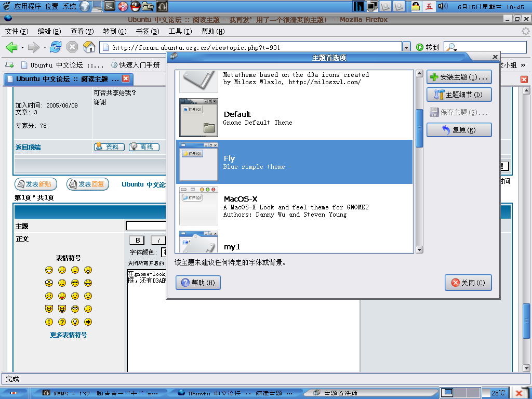Expand the URL bar history dropdown
This screenshot has width=532, height=399.
click(406, 47)
